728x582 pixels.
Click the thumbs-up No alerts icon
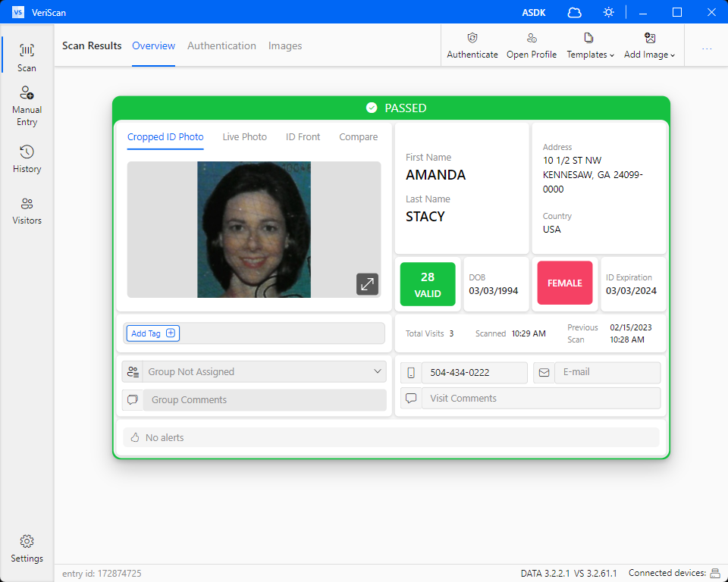(x=135, y=437)
